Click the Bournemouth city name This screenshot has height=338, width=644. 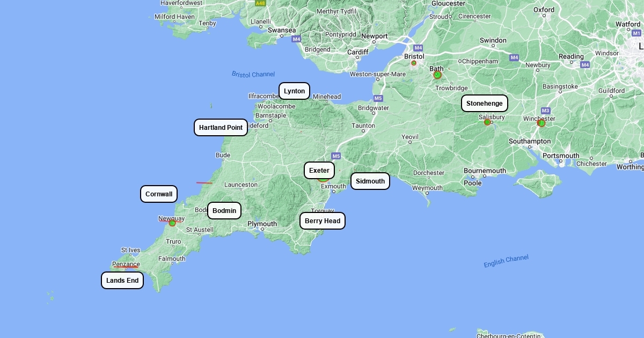click(x=485, y=171)
